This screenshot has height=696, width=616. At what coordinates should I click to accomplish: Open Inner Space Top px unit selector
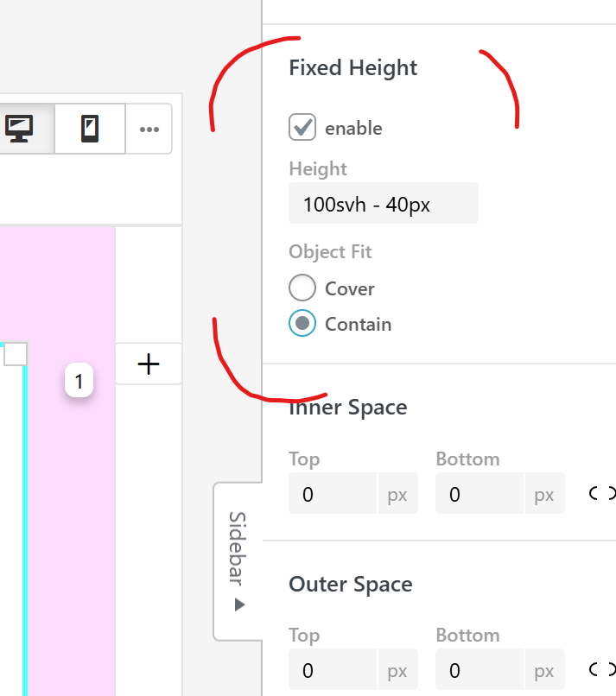397,494
